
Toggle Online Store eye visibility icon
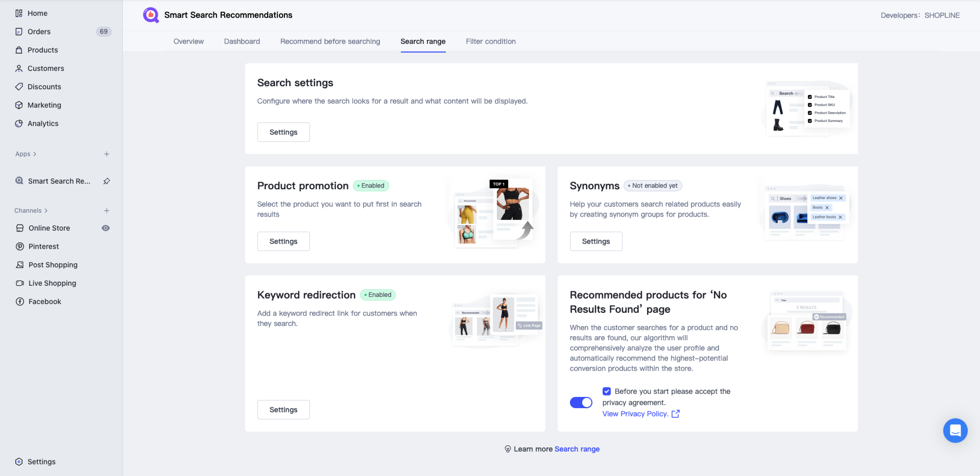pos(106,228)
